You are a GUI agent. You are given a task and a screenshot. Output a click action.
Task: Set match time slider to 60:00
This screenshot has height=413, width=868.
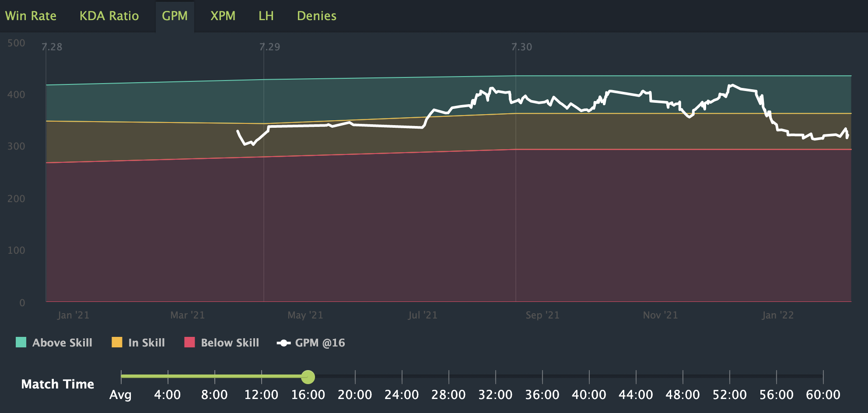tap(823, 394)
